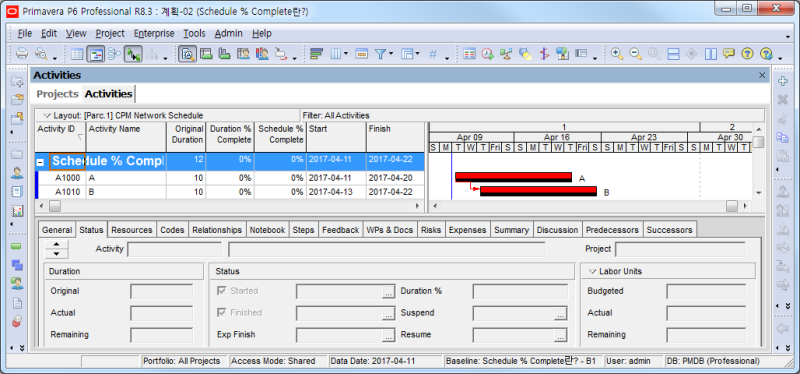
Task: Show the Activity Usage Profile icon
Action: point(224,54)
